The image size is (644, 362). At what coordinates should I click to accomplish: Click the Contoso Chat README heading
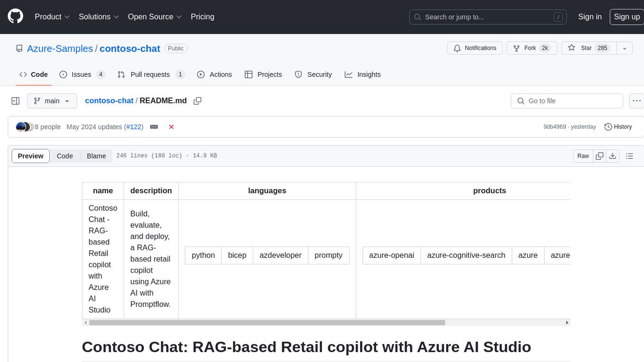tap(306, 347)
